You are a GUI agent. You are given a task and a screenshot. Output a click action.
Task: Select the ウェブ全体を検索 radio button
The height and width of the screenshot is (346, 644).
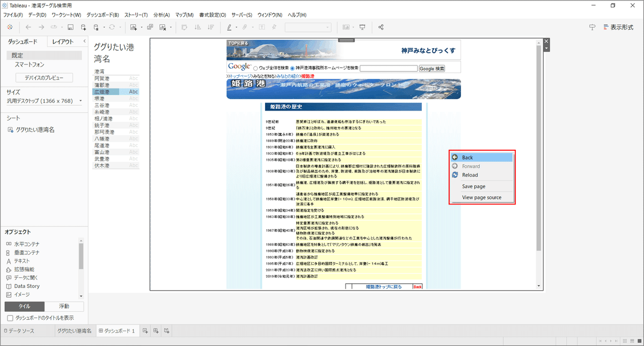[x=255, y=68]
